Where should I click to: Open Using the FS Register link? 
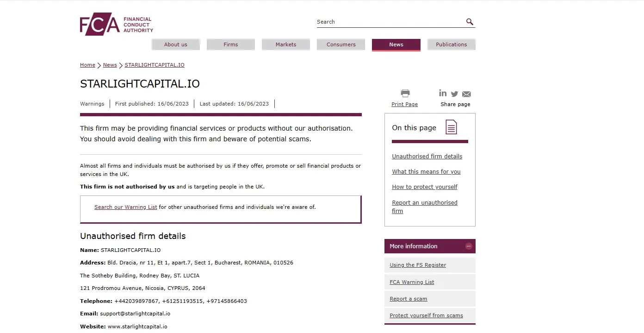(418, 265)
